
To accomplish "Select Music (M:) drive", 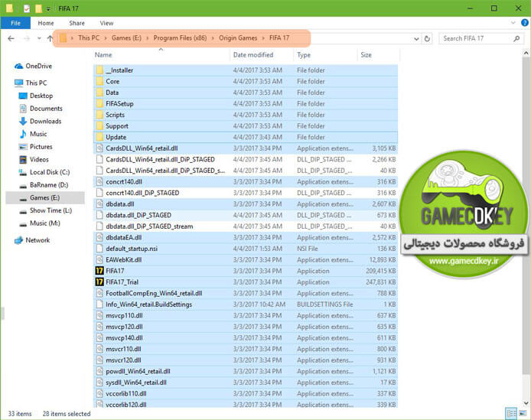I will click(40, 223).
